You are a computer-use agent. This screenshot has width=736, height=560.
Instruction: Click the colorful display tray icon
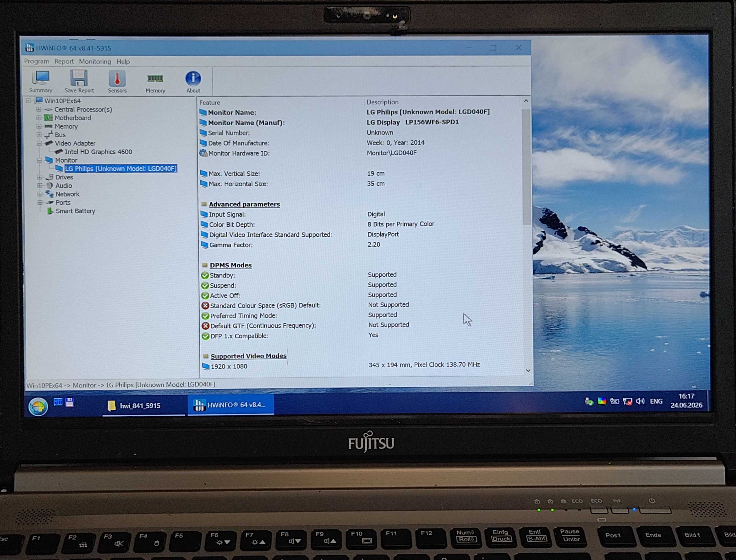[601, 401]
